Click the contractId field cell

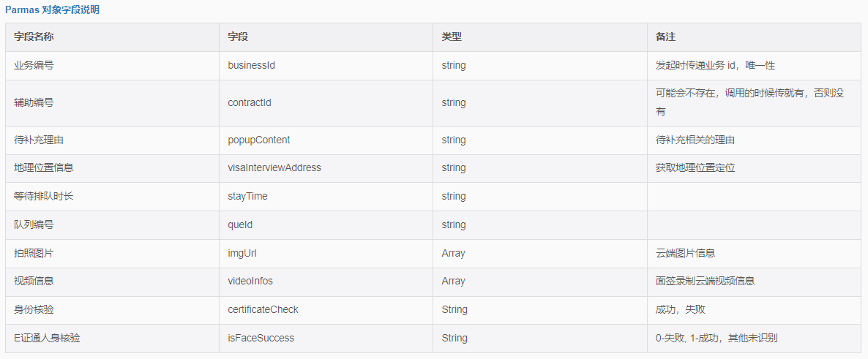point(326,103)
